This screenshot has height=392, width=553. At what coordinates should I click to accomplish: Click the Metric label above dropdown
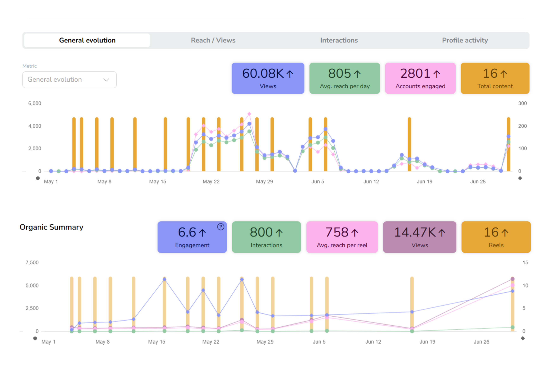click(x=29, y=66)
